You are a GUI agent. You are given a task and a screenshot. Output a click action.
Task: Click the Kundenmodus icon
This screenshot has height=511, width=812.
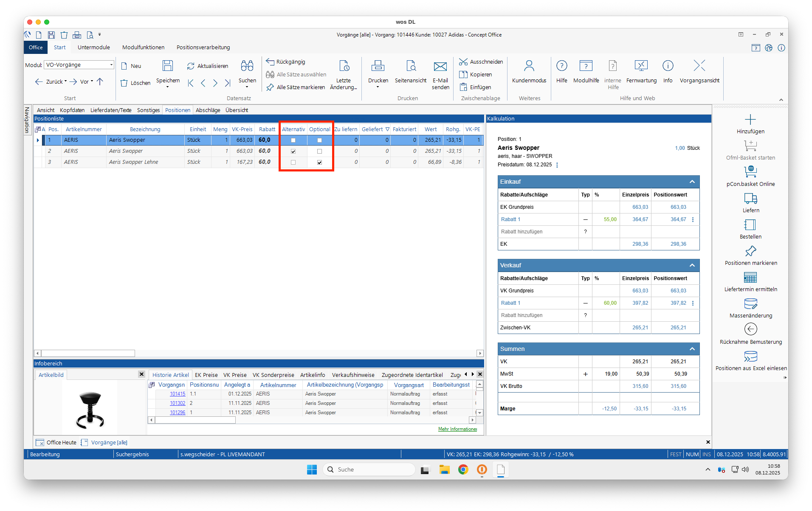pos(529,66)
